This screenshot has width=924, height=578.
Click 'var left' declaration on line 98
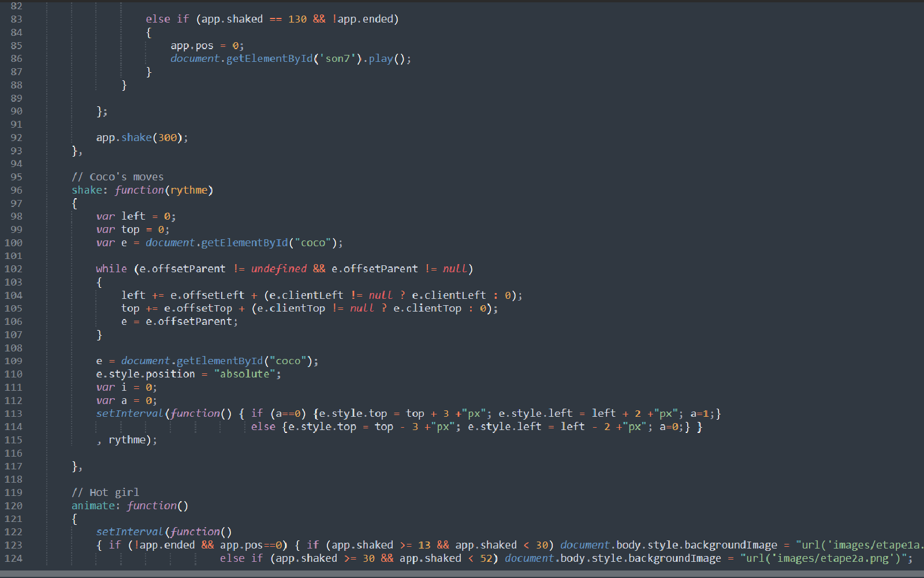click(x=121, y=216)
